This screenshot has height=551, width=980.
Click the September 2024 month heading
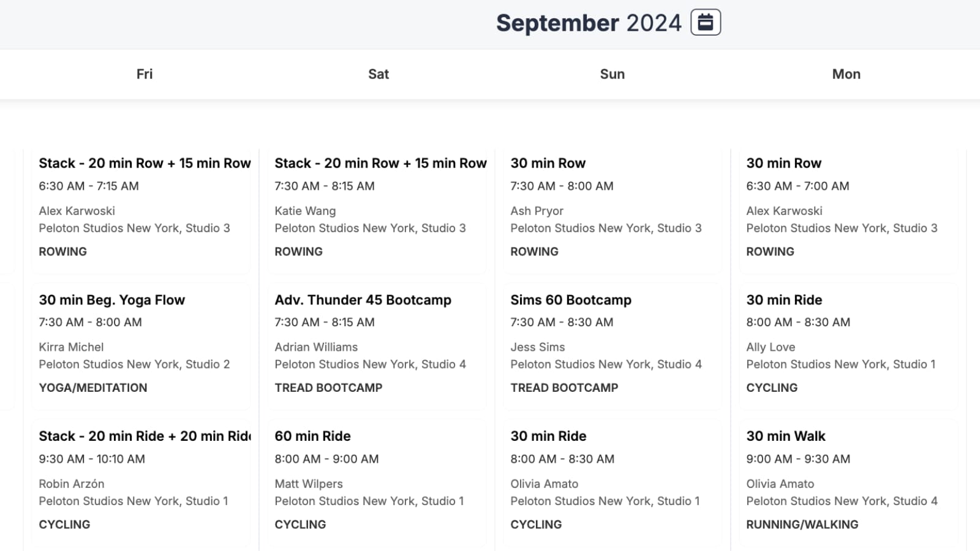tap(588, 23)
